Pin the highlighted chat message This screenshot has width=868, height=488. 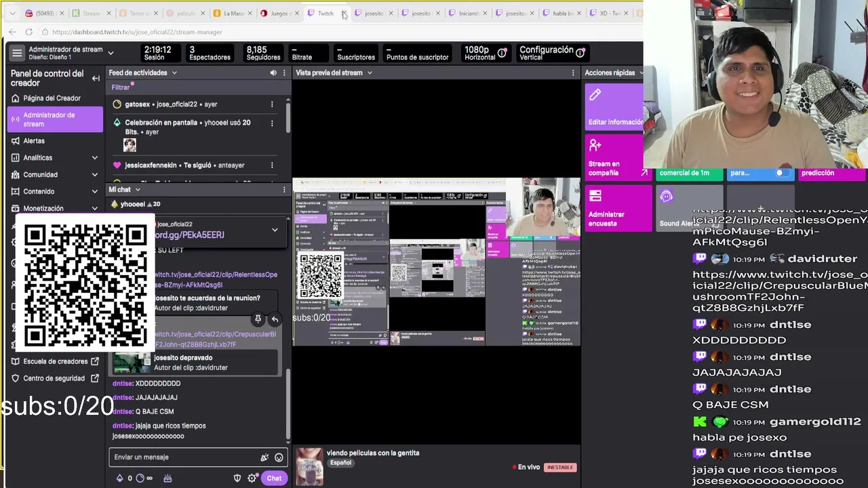(x=258, y=319)
